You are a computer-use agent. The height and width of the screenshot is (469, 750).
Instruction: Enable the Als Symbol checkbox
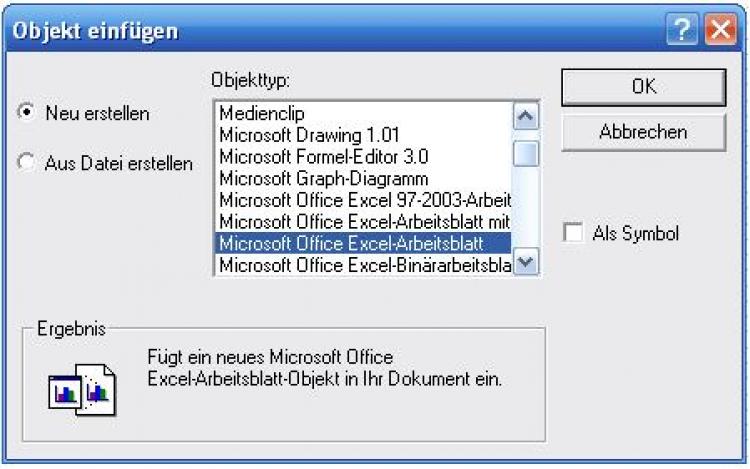tap(573, 233)
